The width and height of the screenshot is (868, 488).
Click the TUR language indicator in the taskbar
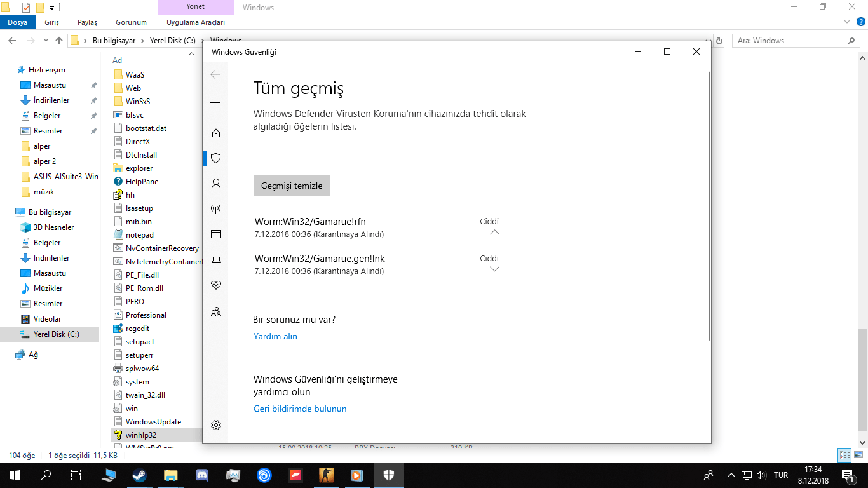tap(781, 475)
